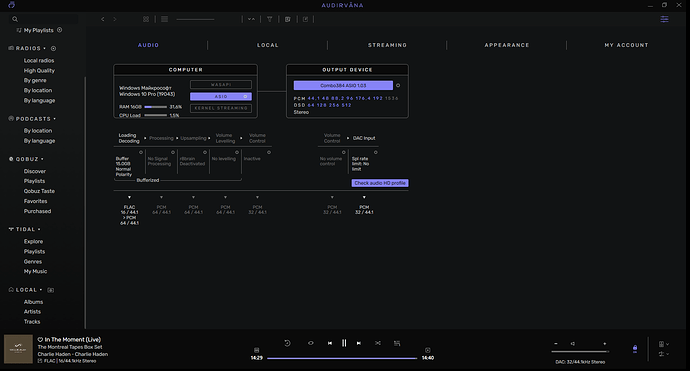This screenshot has height=371, width=690.
Task: Switch to the LOCAL settings tab
Action: (268, 45)
